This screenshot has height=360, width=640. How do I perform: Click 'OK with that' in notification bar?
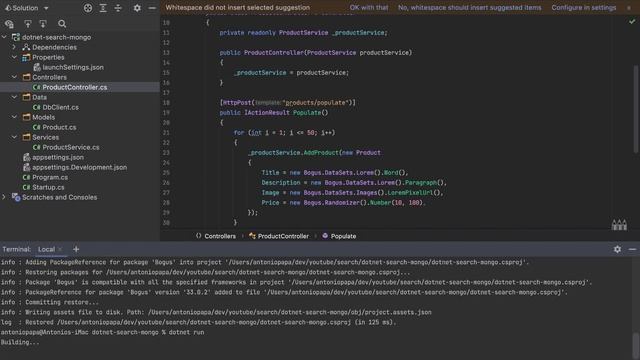[369, 7]
